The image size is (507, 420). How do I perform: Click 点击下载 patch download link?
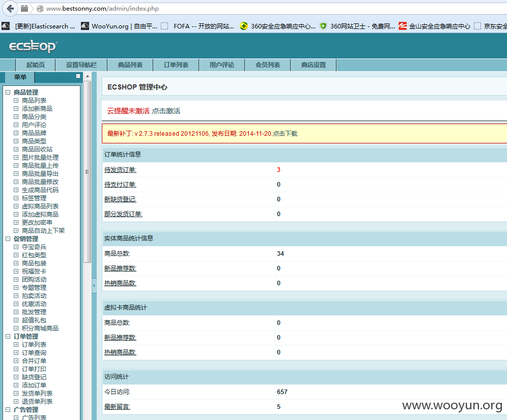click(285, 134)
